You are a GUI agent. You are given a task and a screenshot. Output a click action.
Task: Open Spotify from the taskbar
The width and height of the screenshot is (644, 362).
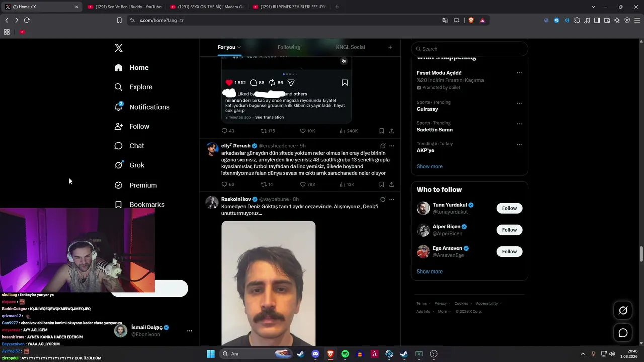tap(345, 354)
